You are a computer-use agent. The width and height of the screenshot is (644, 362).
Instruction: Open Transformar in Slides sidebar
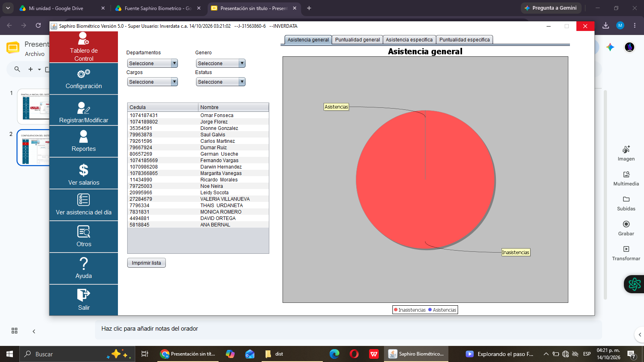(x=626, y=253)
